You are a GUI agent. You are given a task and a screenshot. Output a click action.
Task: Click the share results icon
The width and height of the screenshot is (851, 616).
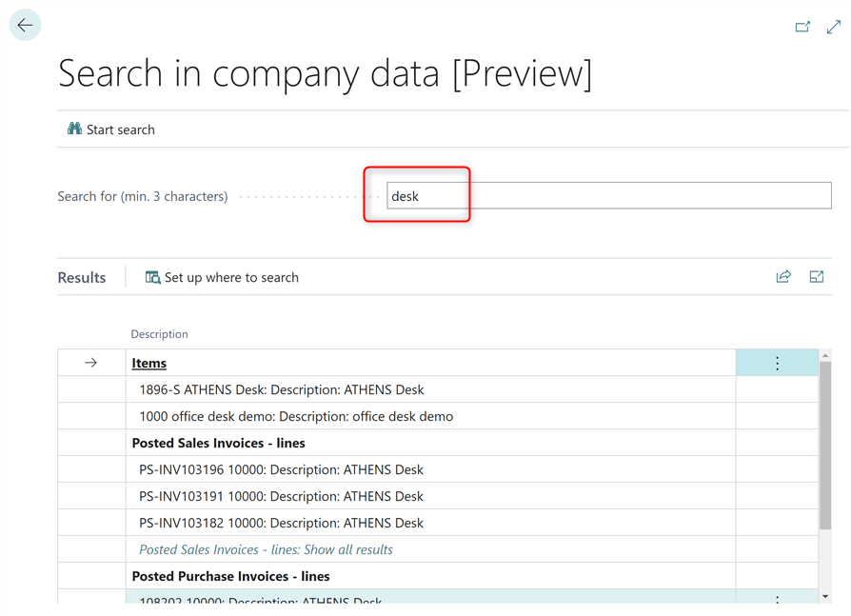pyautogui.click(x=783, y=277)
